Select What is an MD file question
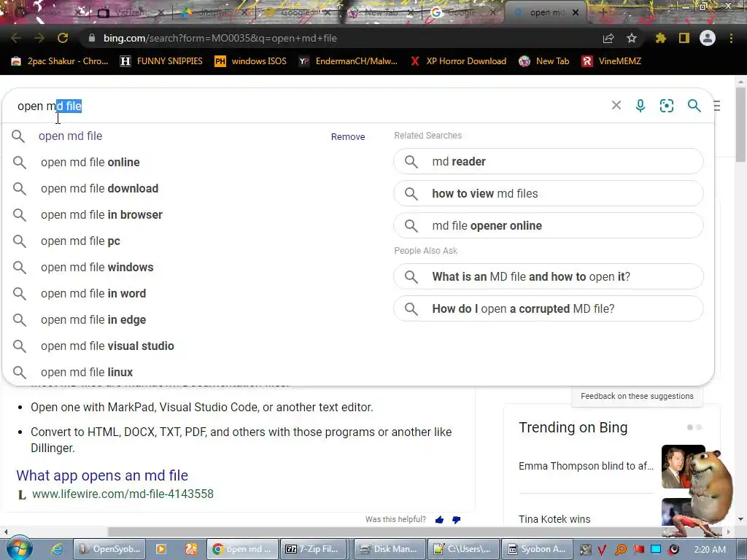Viewport: 747px width, 560px height. (549, 276)
